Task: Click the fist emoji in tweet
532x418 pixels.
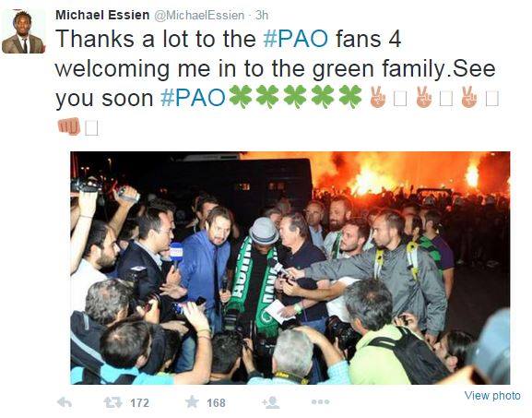Action: pos(69,126)
